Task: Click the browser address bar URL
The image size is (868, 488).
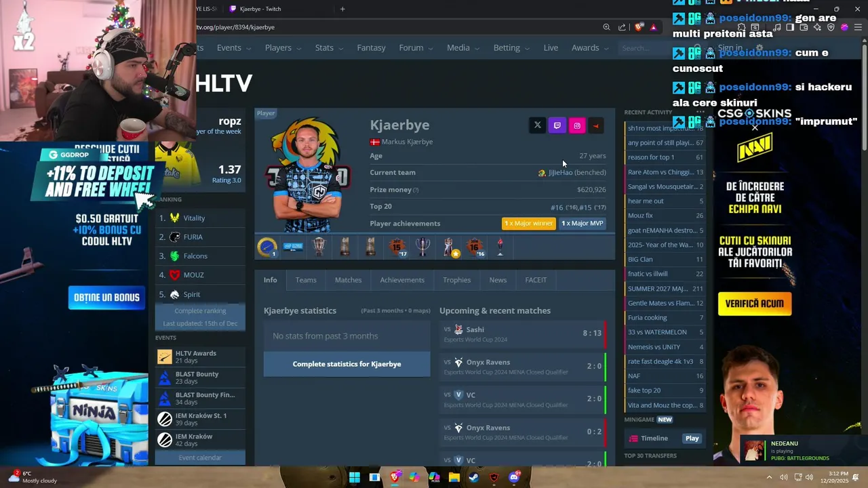Action: [x=235, y=27]
